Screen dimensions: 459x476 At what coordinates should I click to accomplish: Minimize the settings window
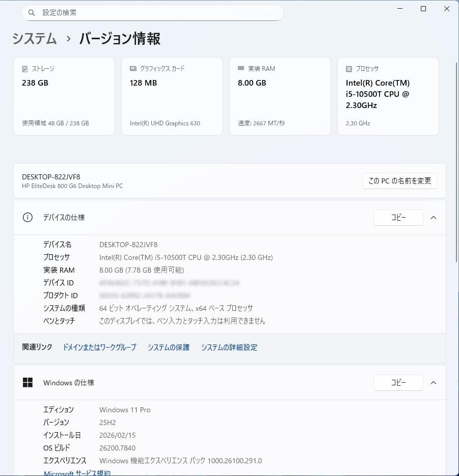click(x=400, y=9)
